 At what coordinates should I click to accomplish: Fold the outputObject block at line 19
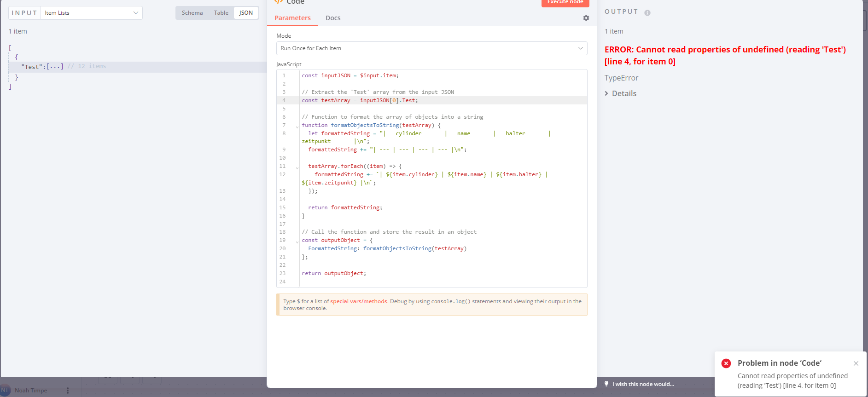coord(297,242)
